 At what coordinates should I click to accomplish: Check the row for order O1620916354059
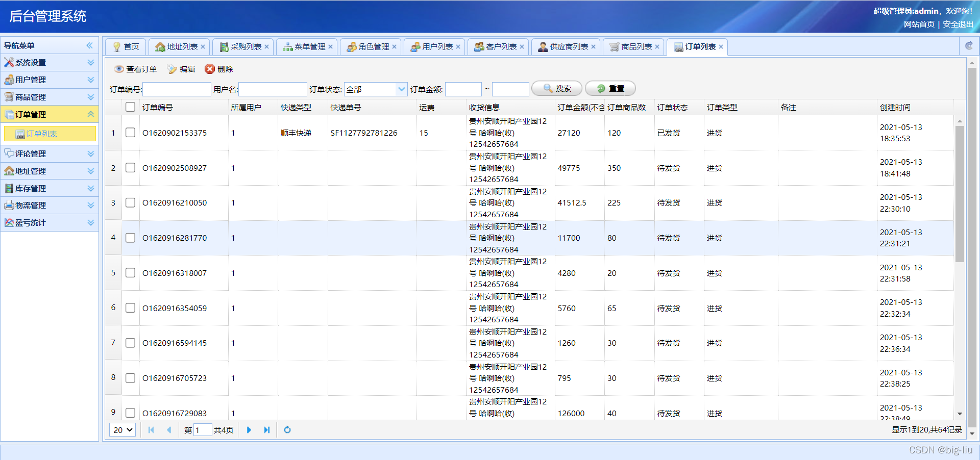[x=130, y=308]
